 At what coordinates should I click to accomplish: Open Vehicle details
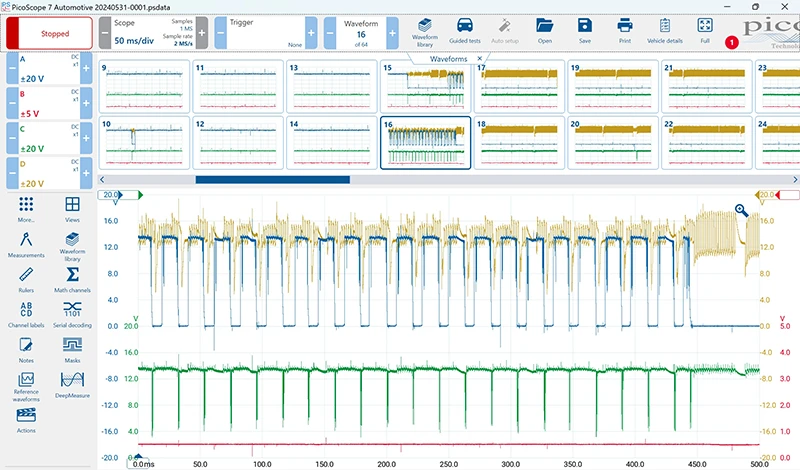664,31
